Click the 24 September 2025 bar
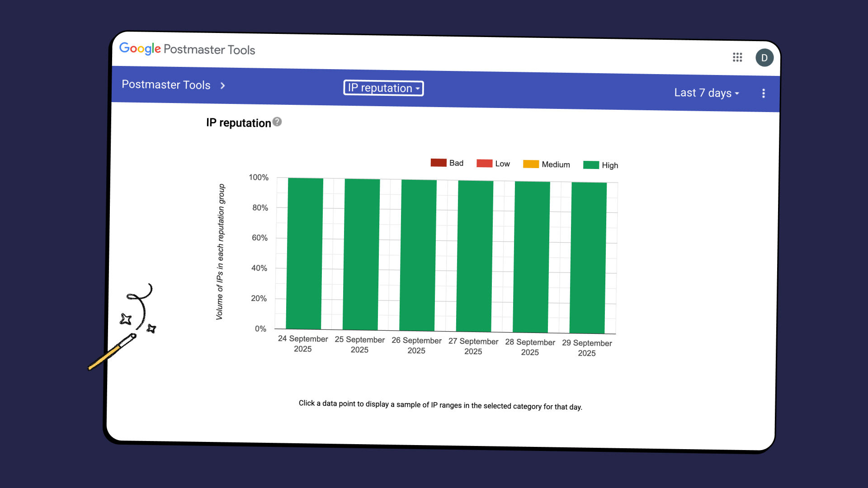 [305, 253]
